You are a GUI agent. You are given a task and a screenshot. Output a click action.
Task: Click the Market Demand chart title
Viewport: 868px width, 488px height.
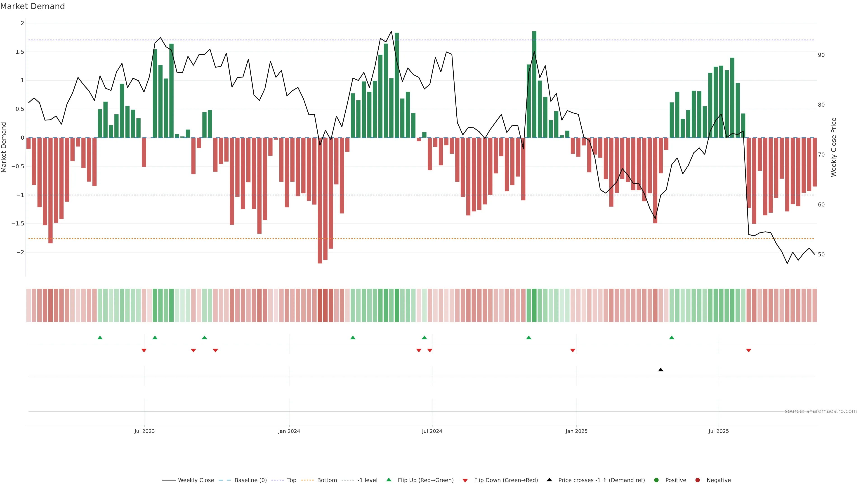[32, 6]
